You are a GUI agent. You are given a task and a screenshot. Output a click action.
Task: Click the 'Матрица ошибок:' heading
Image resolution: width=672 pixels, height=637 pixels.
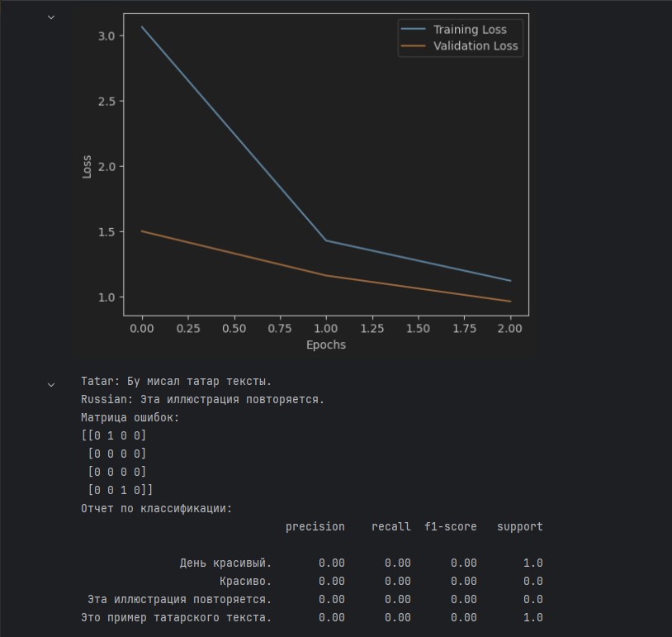click(x=130, y=417)
